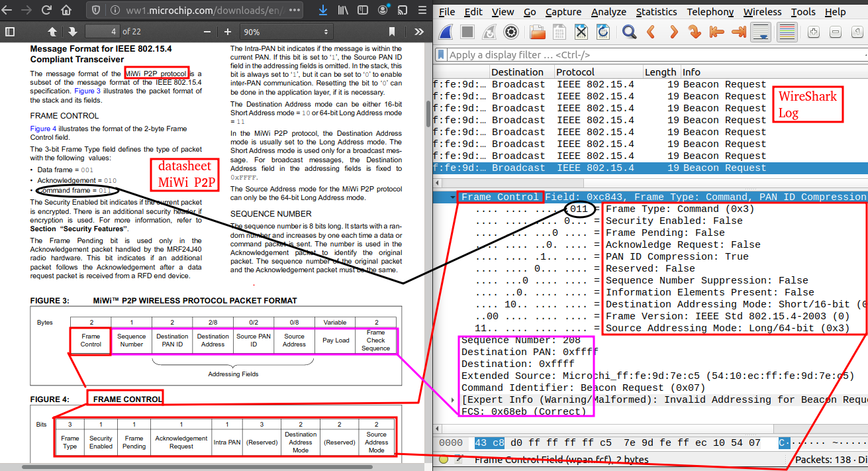
Task: Zoom out the PDF with minus button
Action: (x=207, y=32)
